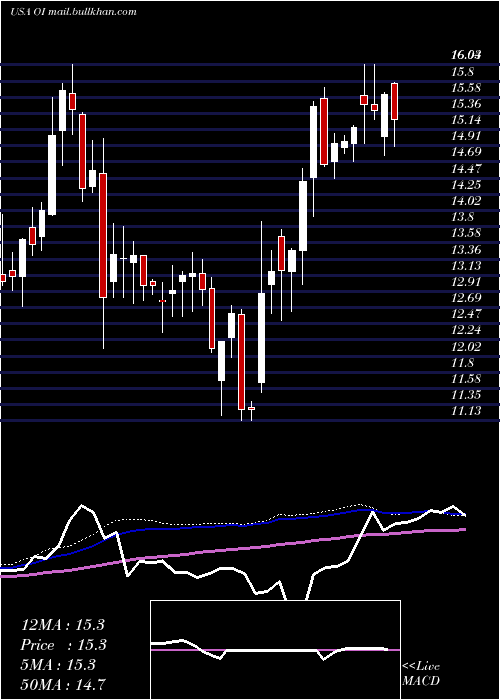Click the 11.8 price axis label

click(462, 362)
